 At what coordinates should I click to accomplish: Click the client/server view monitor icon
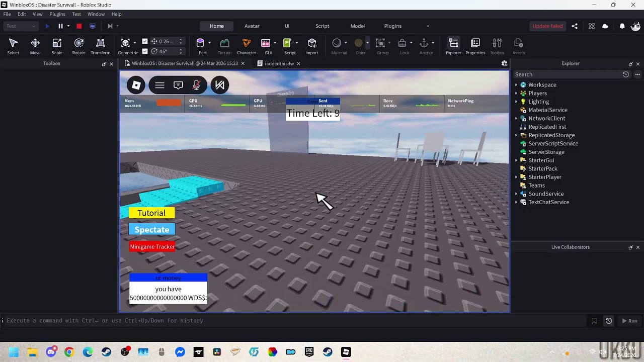[x=92, y=26]
